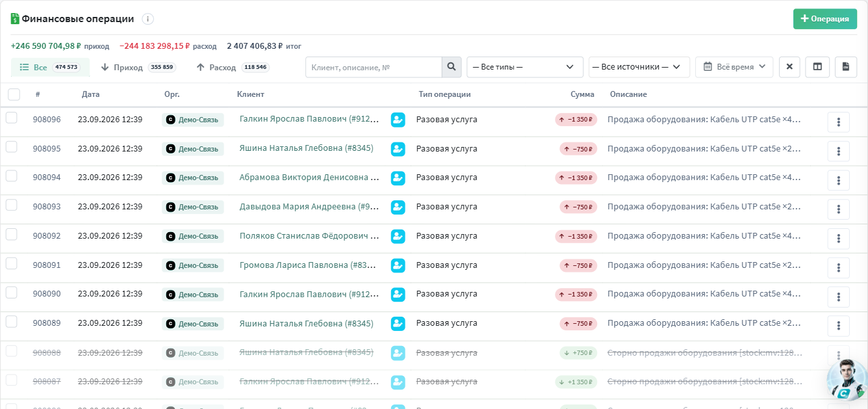Open three-dot menu for operation 908090
868x409 pixels.
(x=839, y=297)
